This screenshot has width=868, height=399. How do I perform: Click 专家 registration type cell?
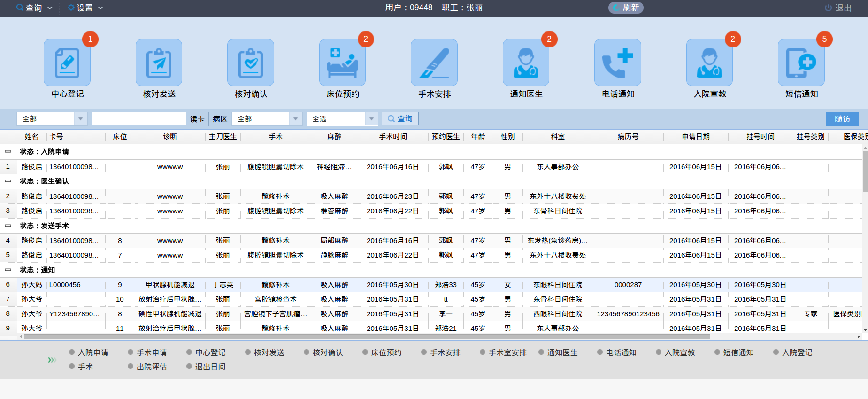click(x=811, y=313)
